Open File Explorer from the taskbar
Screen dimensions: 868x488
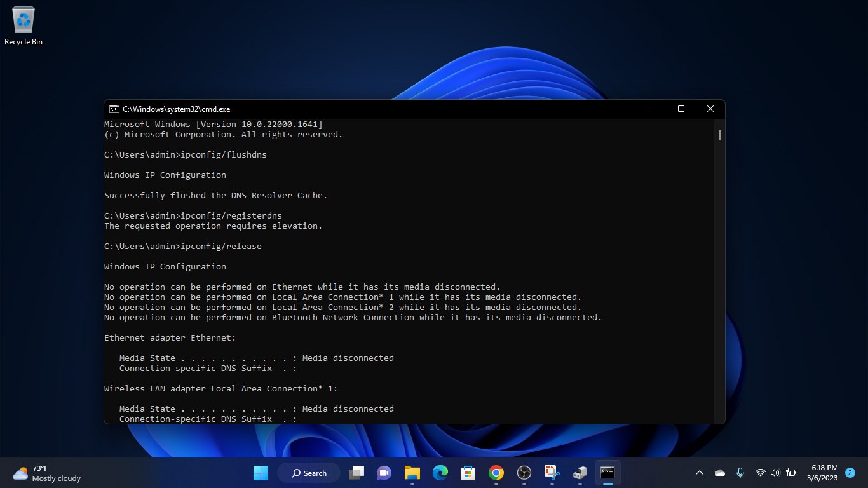click(x=412, y=473)
